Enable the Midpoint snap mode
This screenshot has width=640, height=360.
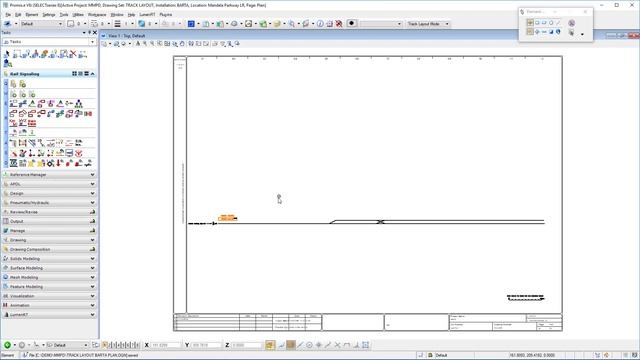tap(300, 345)
